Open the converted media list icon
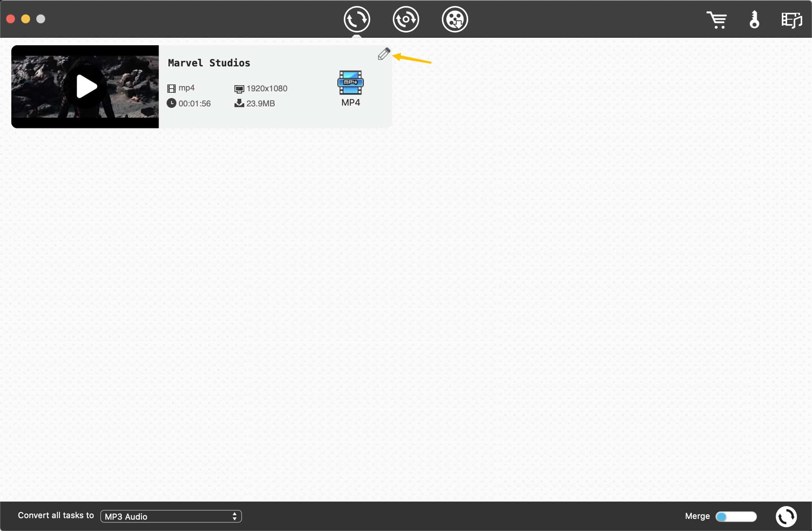This screenshot has height=531, width=812. [x=791, y=20]
